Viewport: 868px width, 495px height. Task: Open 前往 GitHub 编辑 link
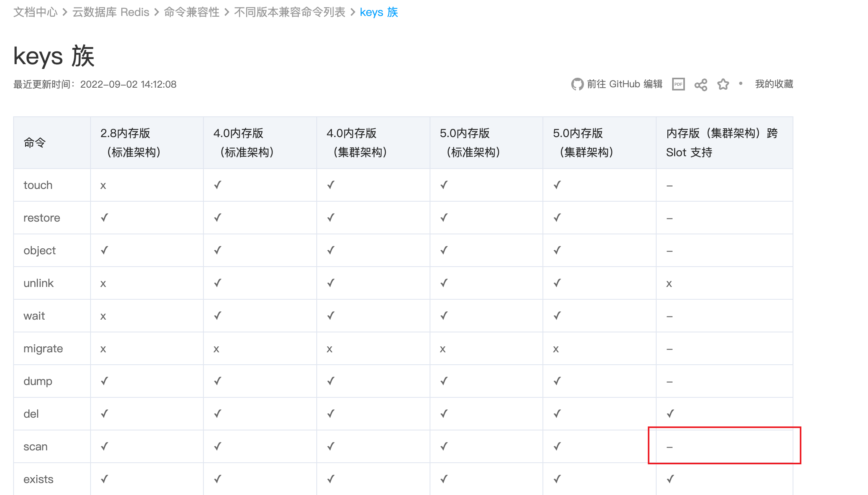tap(624, 84)
